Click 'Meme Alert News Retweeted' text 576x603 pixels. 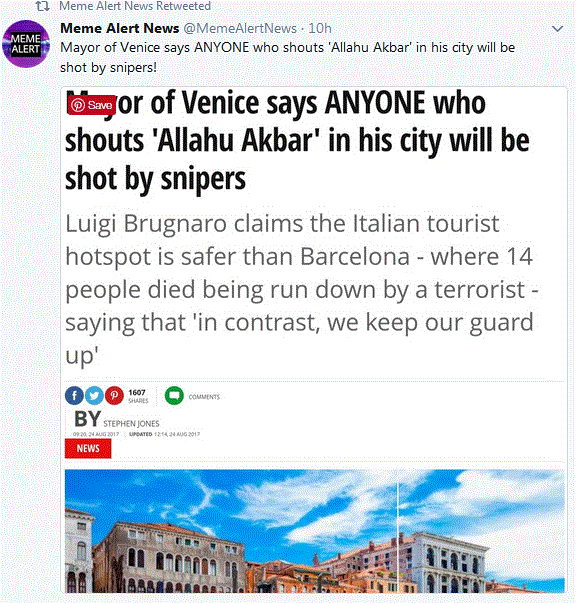[x=135, y=6]
